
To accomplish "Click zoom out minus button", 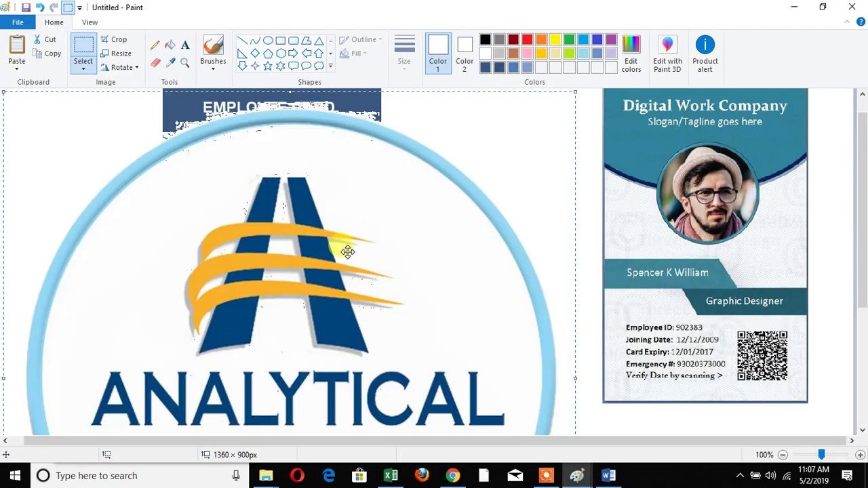I will tap(783, 455).
